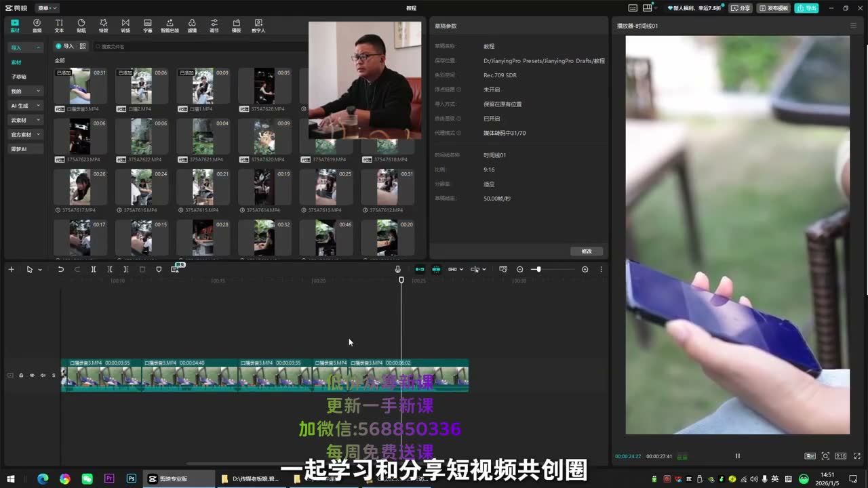868x488 pixels.
Task: Open the 字幕 subtitles tab
Action: [x=147, y=26]
